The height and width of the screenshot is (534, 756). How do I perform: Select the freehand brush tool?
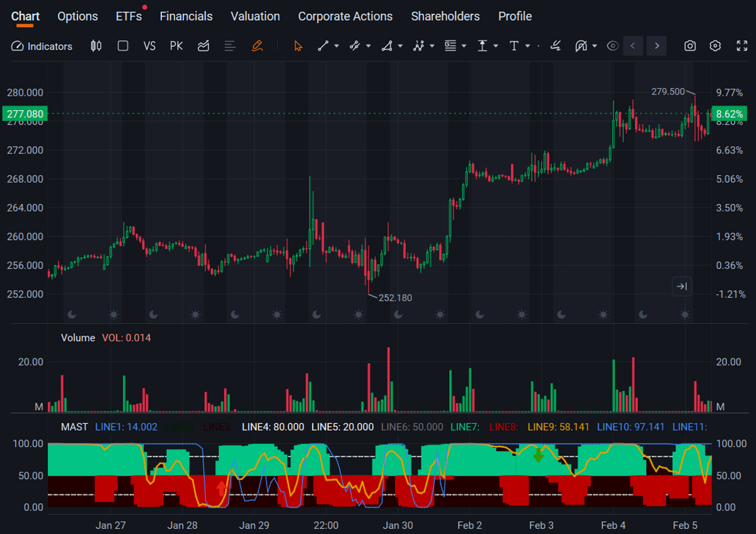click(x=555, y=46)
